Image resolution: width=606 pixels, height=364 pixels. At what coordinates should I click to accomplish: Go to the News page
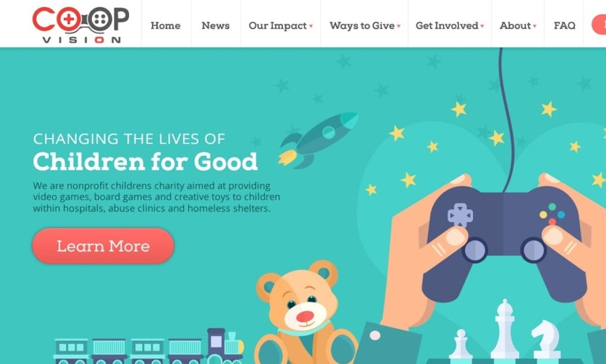pos(215,25)
